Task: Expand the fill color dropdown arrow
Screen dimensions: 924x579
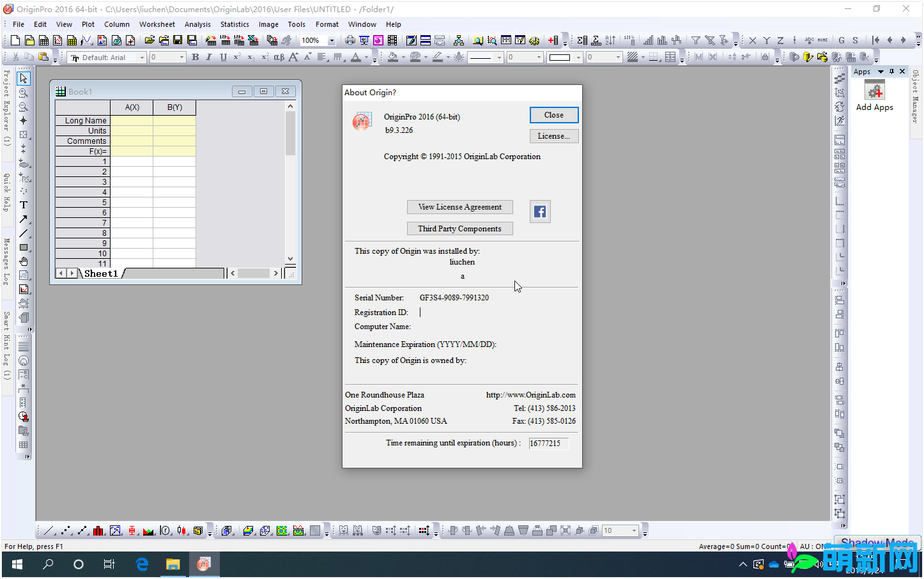Action: [403, 58]
